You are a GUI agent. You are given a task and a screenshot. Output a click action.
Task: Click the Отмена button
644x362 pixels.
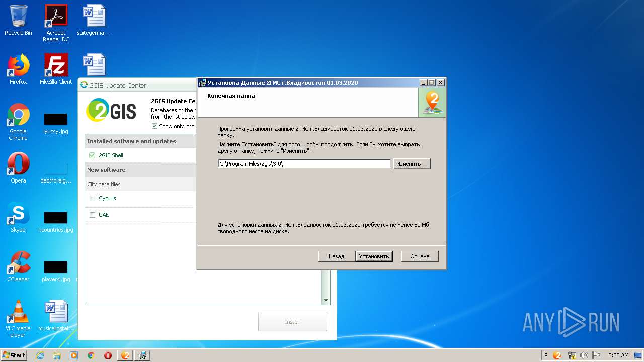[x=420, y=256]
